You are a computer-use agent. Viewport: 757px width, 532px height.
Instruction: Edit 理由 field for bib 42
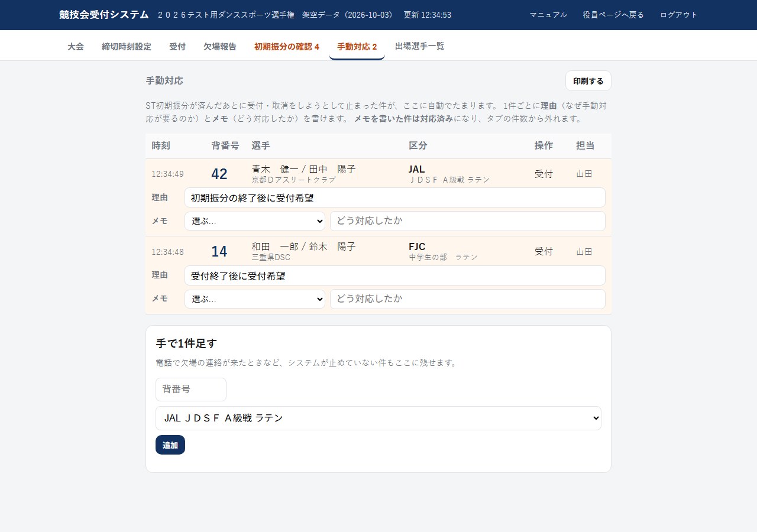[x=395, y=197]
